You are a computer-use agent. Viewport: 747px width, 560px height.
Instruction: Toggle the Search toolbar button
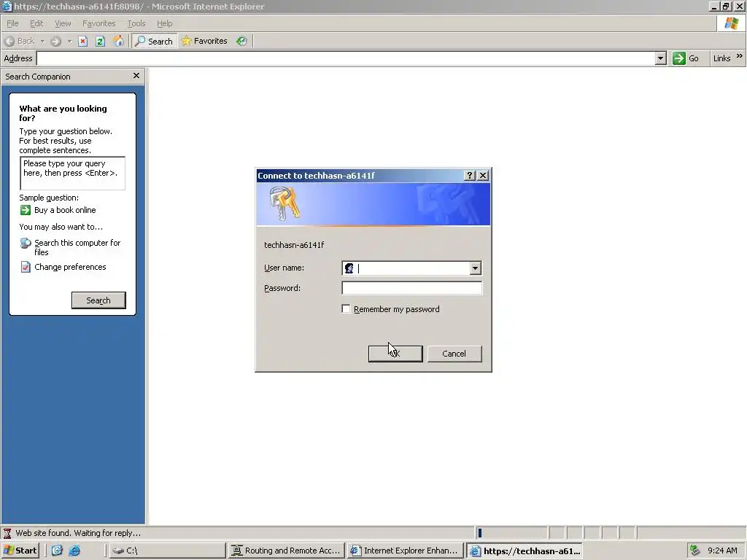154,42
